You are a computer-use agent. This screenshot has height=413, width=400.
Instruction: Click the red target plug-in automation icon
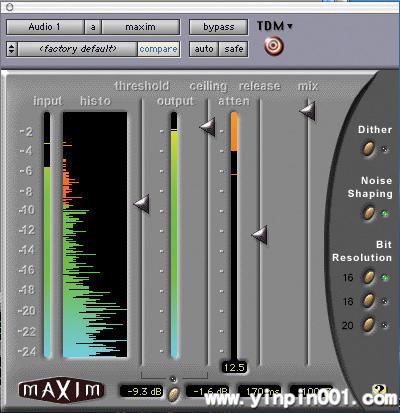click(274, 46)
